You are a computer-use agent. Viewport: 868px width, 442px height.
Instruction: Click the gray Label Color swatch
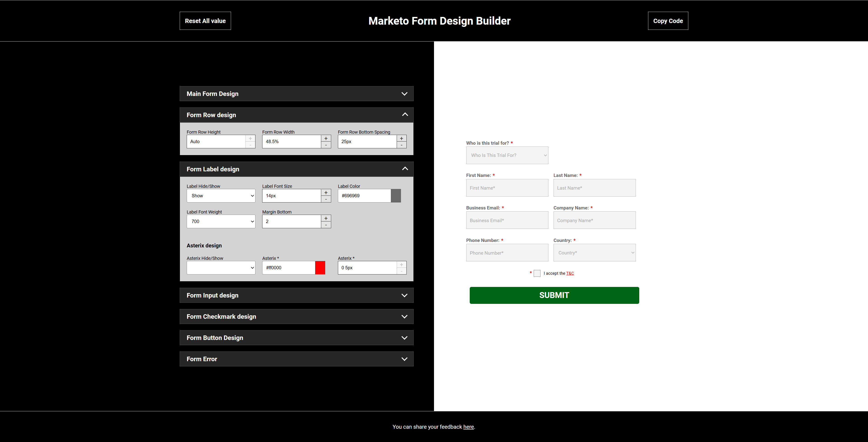click(396, 195)
